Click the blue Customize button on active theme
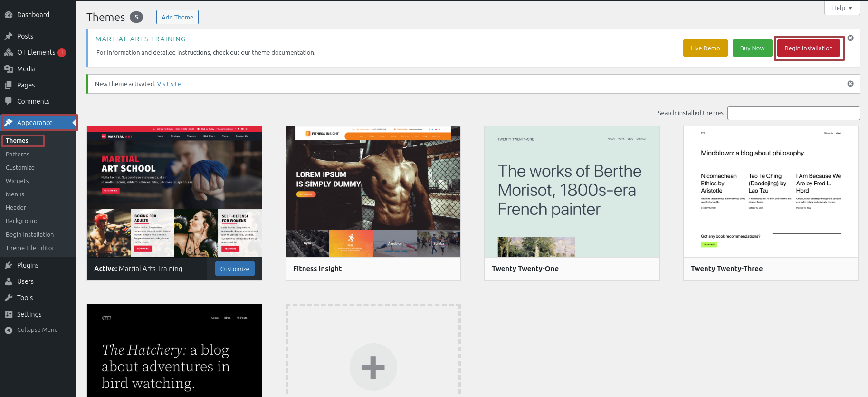The height and width of the screenshot is (397, 868). [x=235, y=269]
